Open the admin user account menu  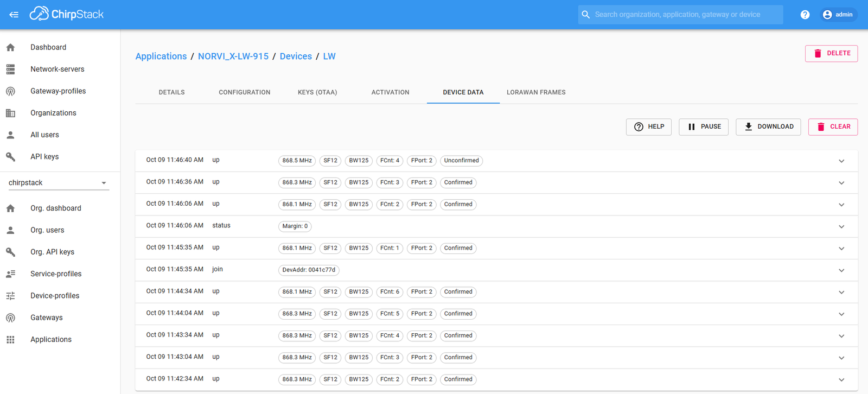pos(838,15)
